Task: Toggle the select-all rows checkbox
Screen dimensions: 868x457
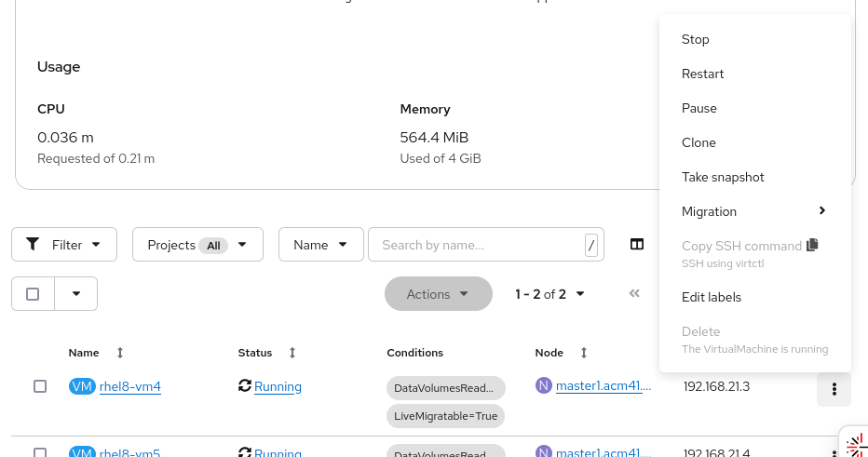Action: point(34,294)
